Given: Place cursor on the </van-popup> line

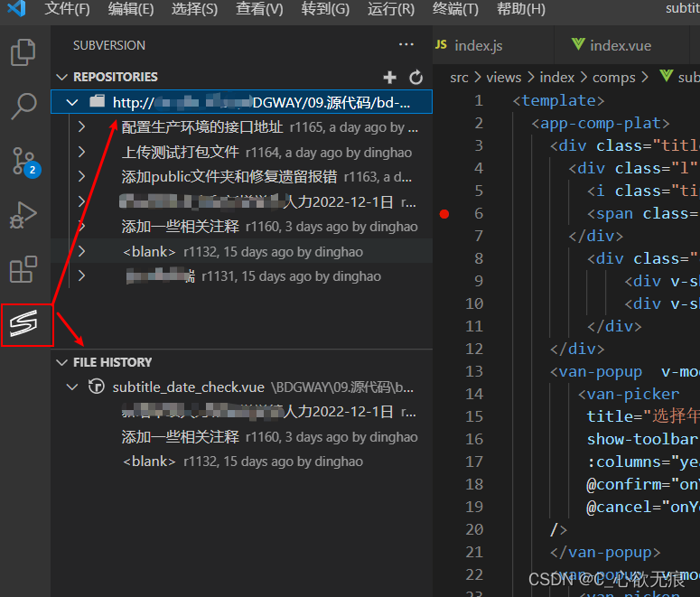Looking at the screenshot, I should click(x=605, y=553).
